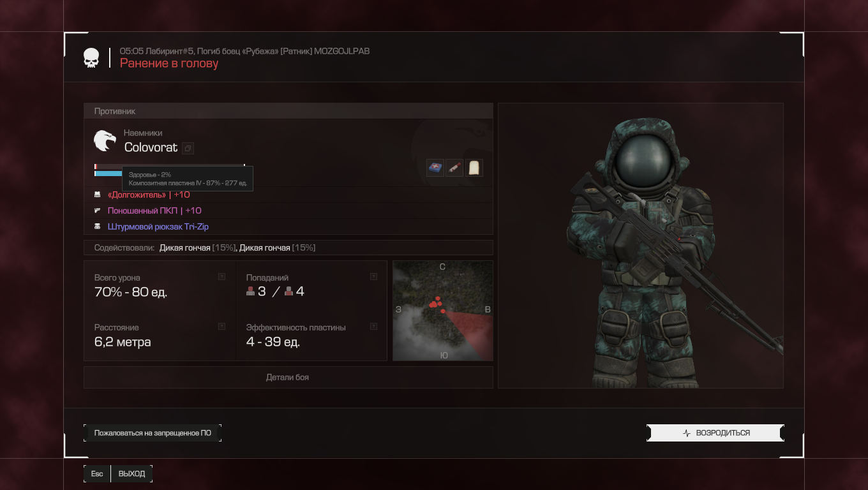This screenshot has height=490, width=868.
Task: Click the 4 - 39 ед. plate value
Action: (x=273, y=342)
